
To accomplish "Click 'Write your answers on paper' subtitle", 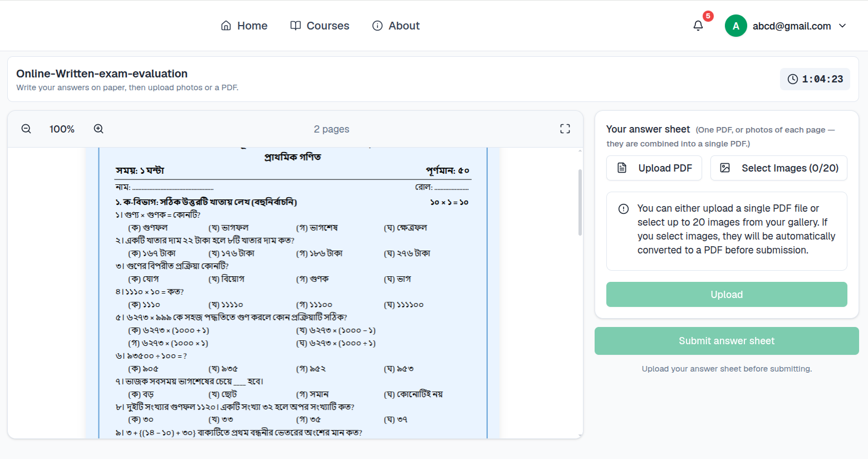I will click(x=127, y=87).
